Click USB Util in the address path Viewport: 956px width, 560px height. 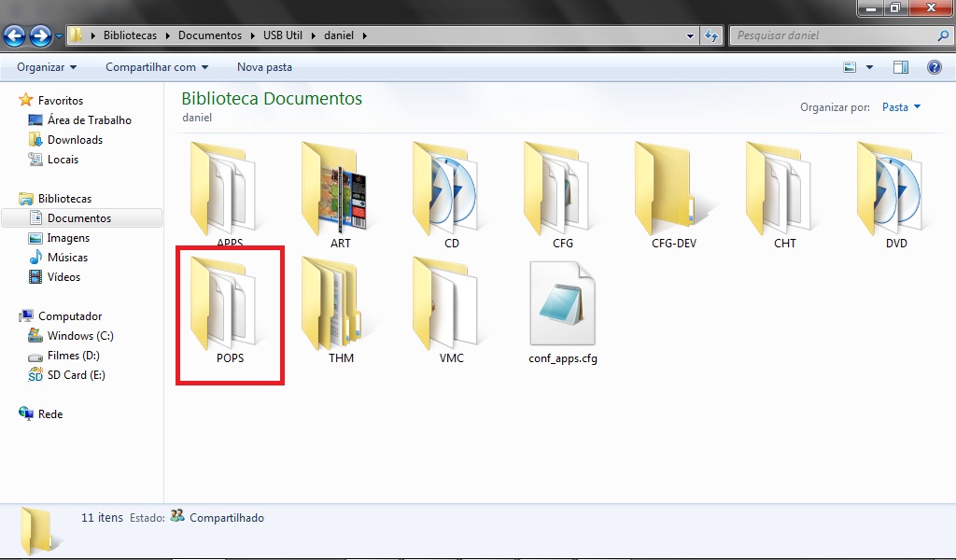(284, 35)
